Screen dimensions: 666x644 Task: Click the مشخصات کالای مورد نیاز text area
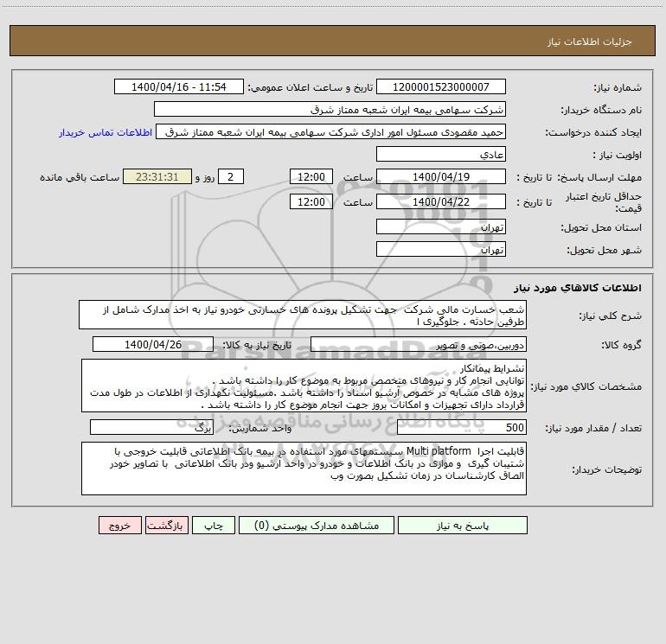304,386
